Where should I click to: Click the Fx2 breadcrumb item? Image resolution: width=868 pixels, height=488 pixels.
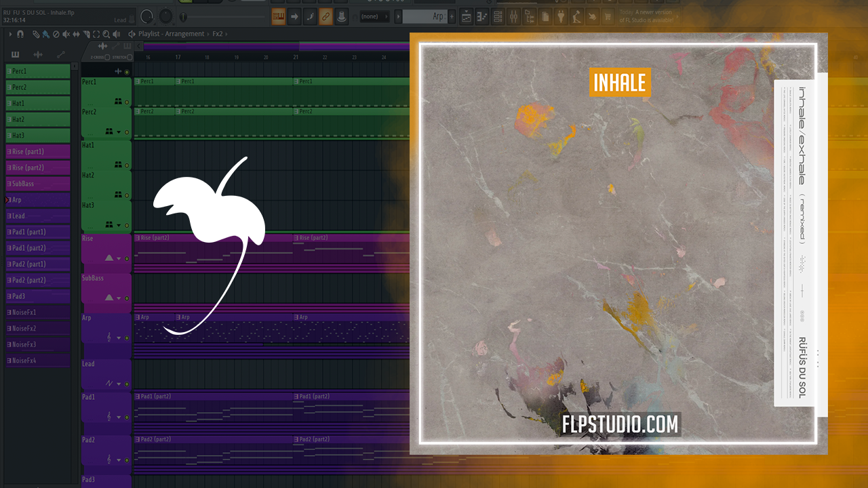coord(217,34)
